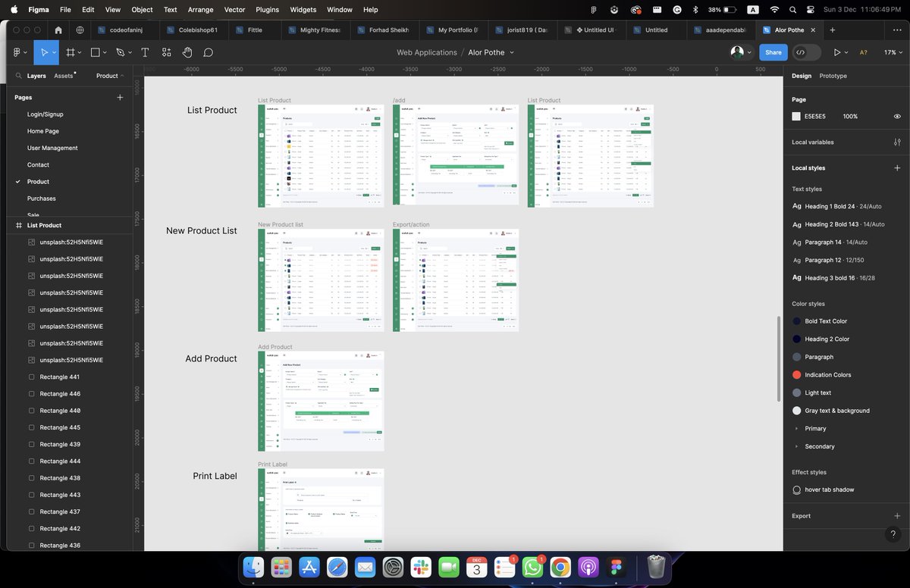Viewport: 910px width, 588px height.
Task: Open the Comment tool
Action: point(209,52)
